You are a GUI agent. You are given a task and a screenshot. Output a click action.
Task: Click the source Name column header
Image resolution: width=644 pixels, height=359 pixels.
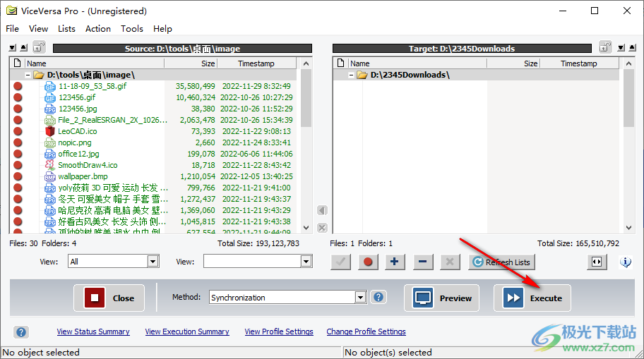[x=95, y=63]
